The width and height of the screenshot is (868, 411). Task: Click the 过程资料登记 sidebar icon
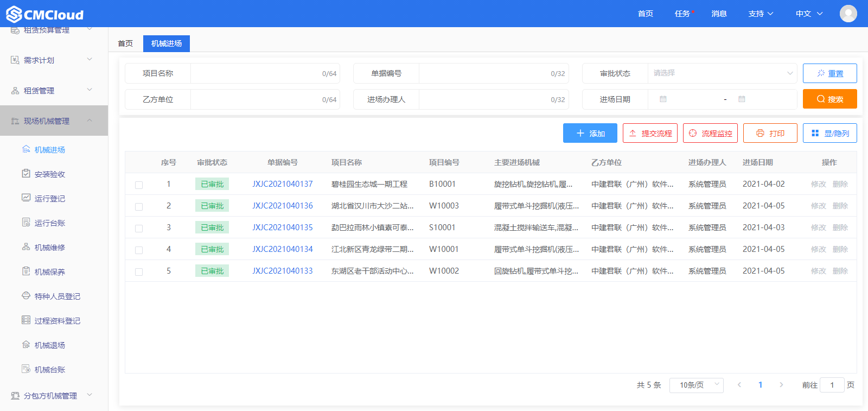coord(26,320)
